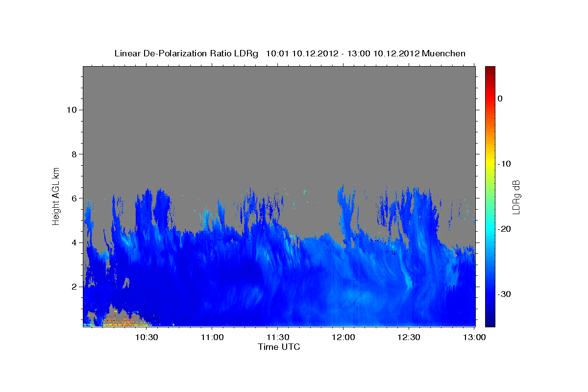This screenshot has height=392, width=588.
Task: Click the colorbar value -10 label
Action: 504,164
